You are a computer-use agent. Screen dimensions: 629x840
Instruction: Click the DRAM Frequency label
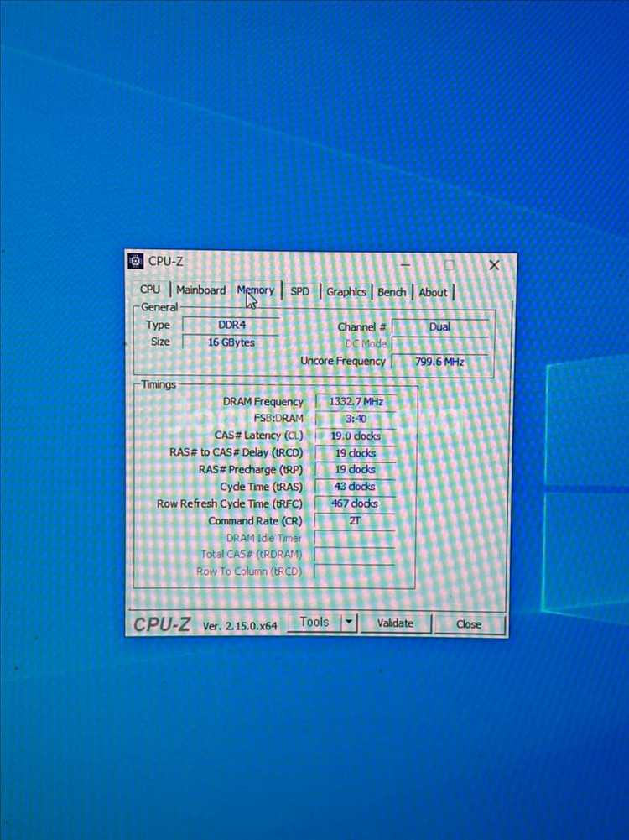[x=263, y=402]
